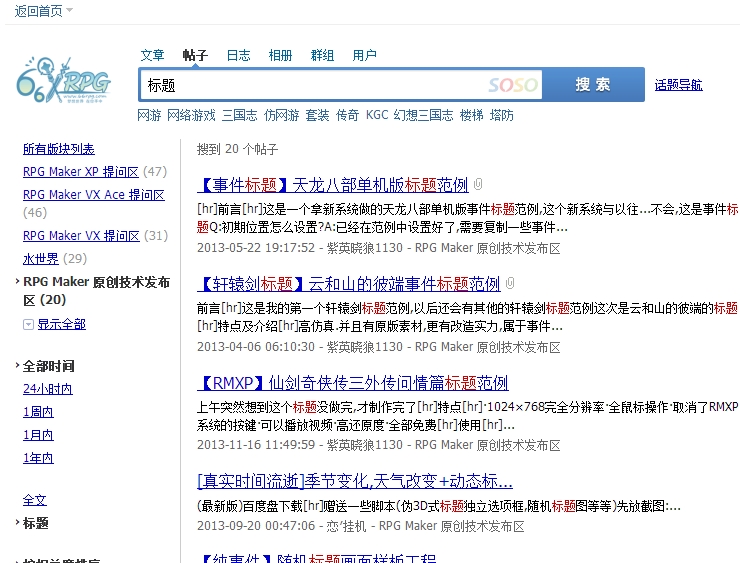Switch to the 相册 search tab

pyautogui.click(x=280, y=55)
